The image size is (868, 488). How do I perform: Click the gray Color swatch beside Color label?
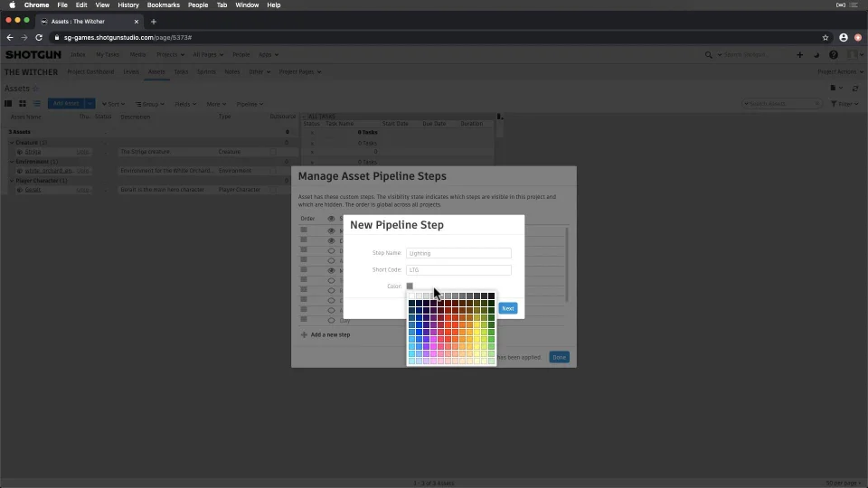[x=410, y=286]
